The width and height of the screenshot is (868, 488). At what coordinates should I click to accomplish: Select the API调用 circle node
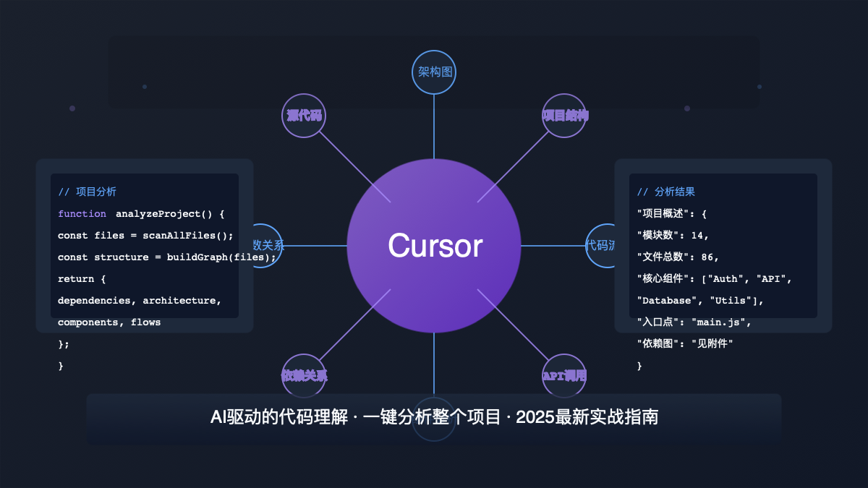[x=564, y=376]
